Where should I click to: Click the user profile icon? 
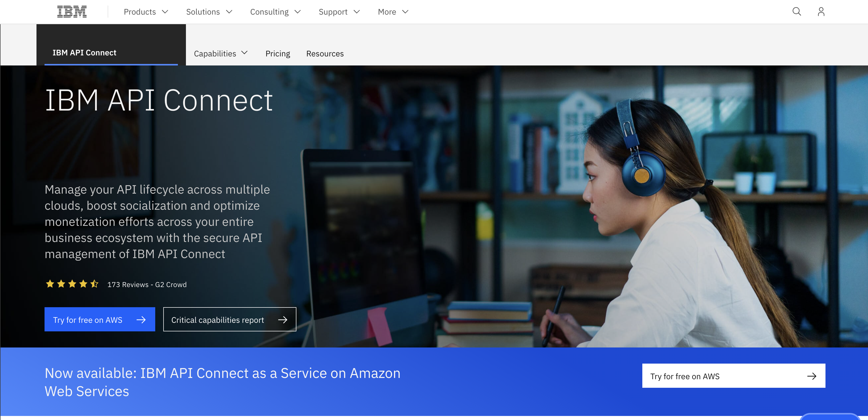[x=821, y=12]
